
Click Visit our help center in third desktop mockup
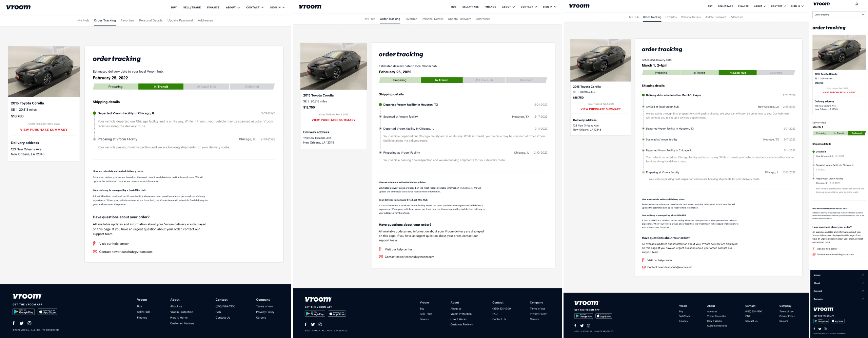[659, 260]
